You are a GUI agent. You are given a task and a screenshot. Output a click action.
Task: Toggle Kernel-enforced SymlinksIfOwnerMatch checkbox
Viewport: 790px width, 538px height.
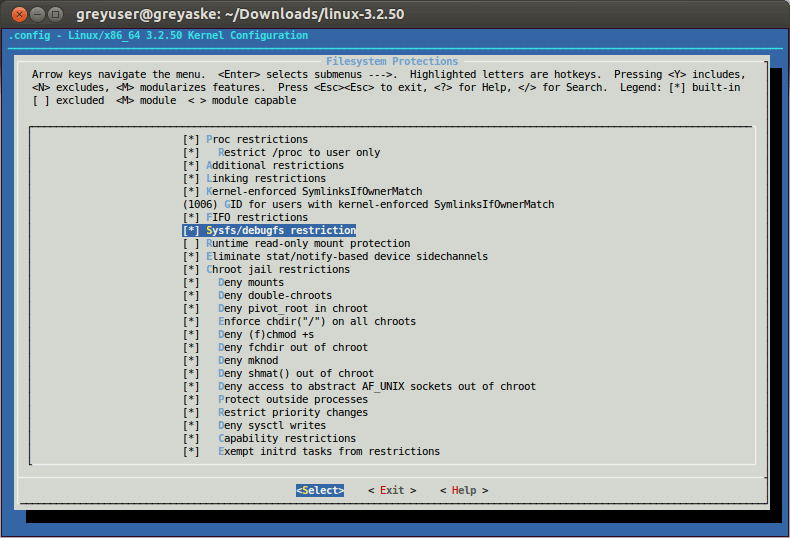tap(191, 192)
